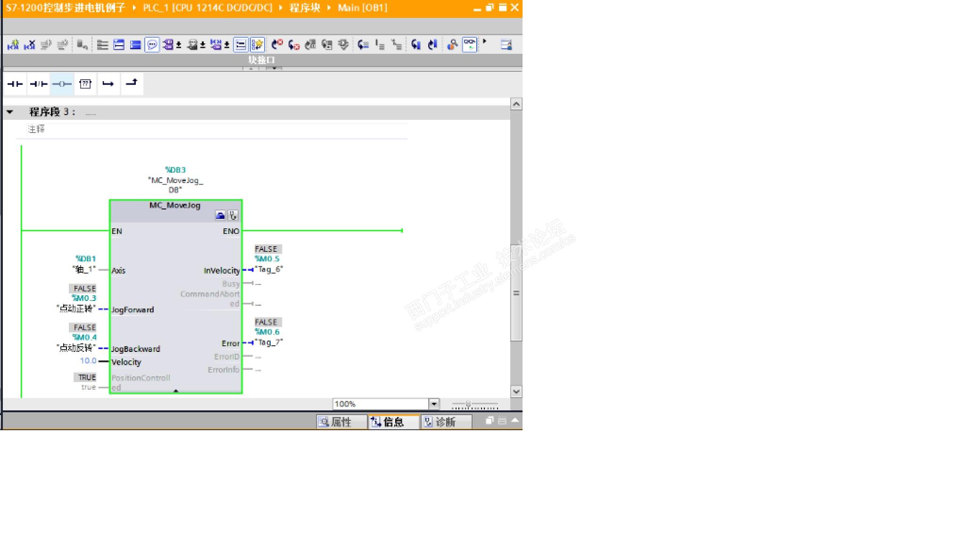Click the open branch icon
The image size is (980, 550).
(108, 84)
